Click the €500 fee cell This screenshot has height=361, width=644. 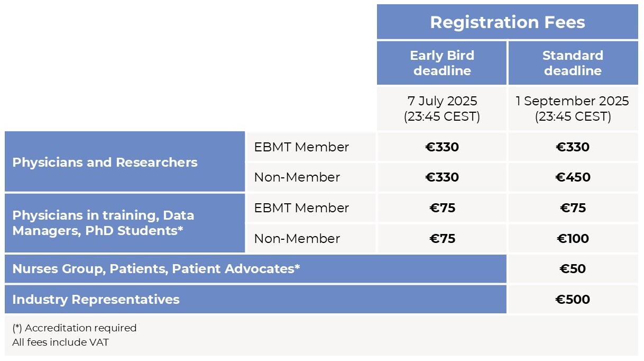tap(573, 300)
